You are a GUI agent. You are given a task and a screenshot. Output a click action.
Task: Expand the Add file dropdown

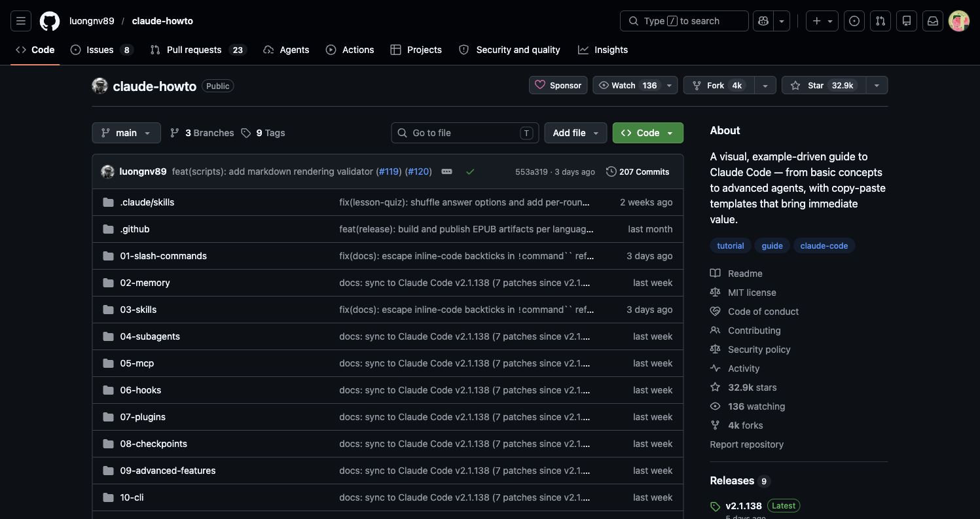click(x=575, y=133)
